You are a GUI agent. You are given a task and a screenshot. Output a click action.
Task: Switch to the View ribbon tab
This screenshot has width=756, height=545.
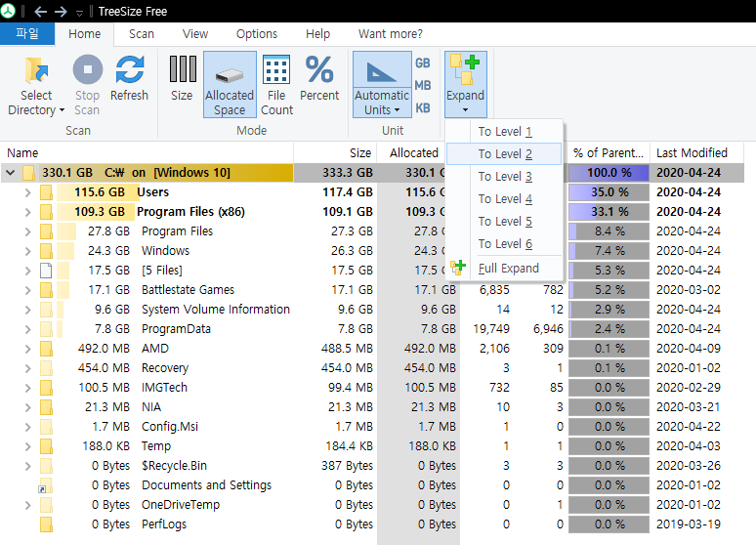(x=195, y=34)
